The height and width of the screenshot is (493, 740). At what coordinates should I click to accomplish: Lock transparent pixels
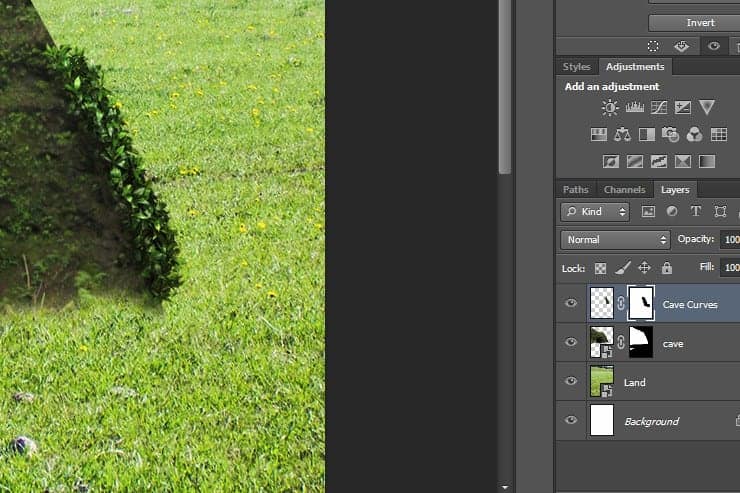tap(600, 268)
